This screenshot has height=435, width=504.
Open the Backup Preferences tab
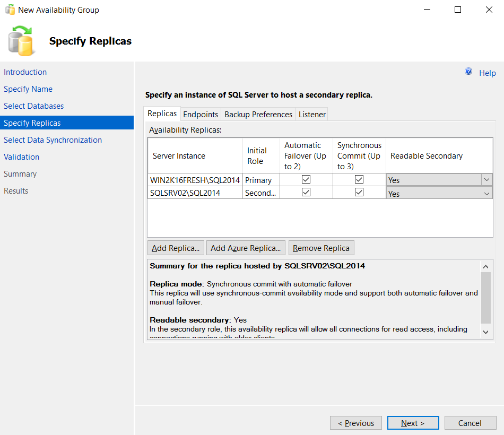click(258, 114)
